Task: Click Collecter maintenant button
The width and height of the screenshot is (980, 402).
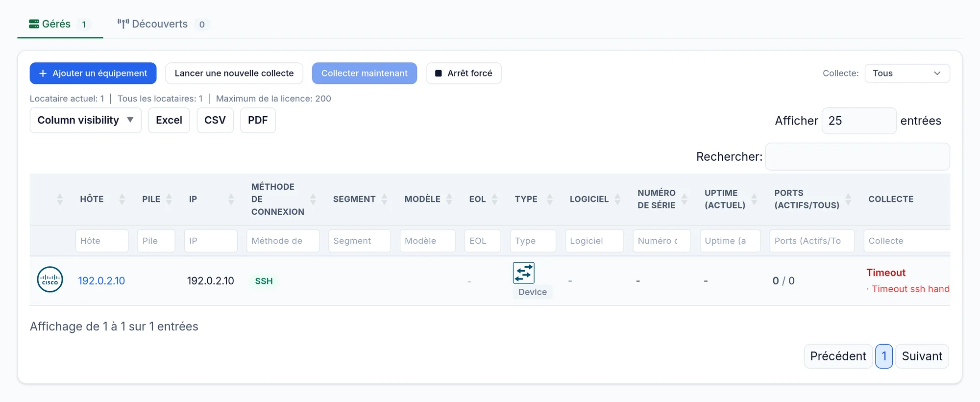Action: coord(365,73)
